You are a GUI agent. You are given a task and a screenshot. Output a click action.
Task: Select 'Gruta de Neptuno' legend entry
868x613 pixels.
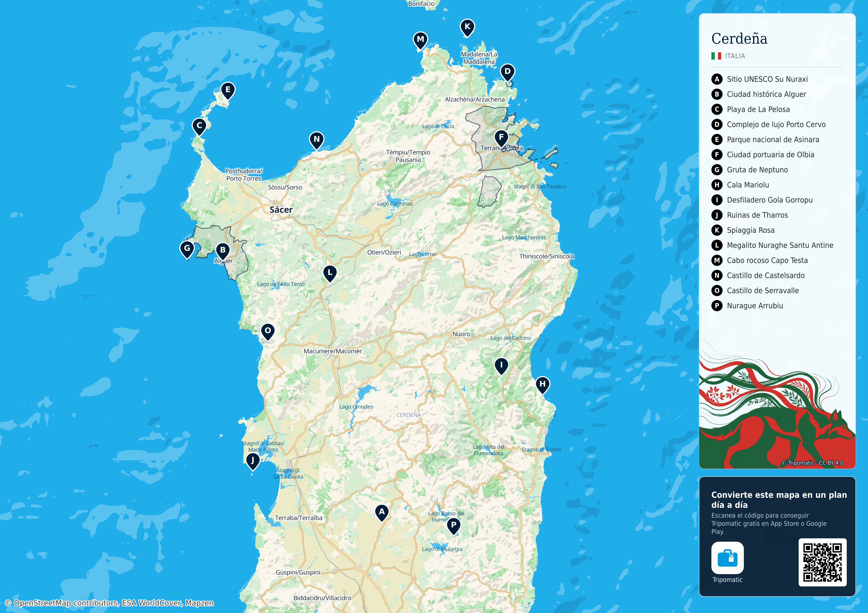tap(757, 170)
